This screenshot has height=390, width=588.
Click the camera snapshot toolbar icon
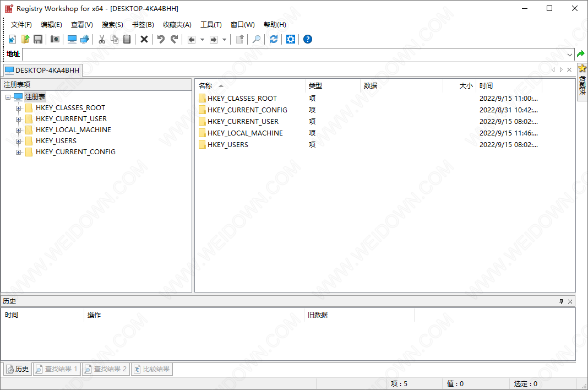(x=55, y=39)
